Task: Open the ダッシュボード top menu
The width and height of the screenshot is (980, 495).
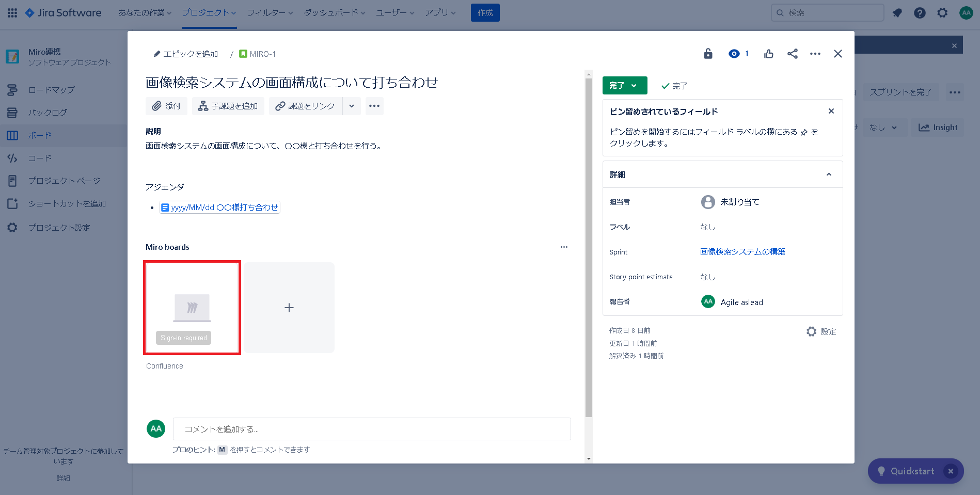Action: [x=334, y=12]
